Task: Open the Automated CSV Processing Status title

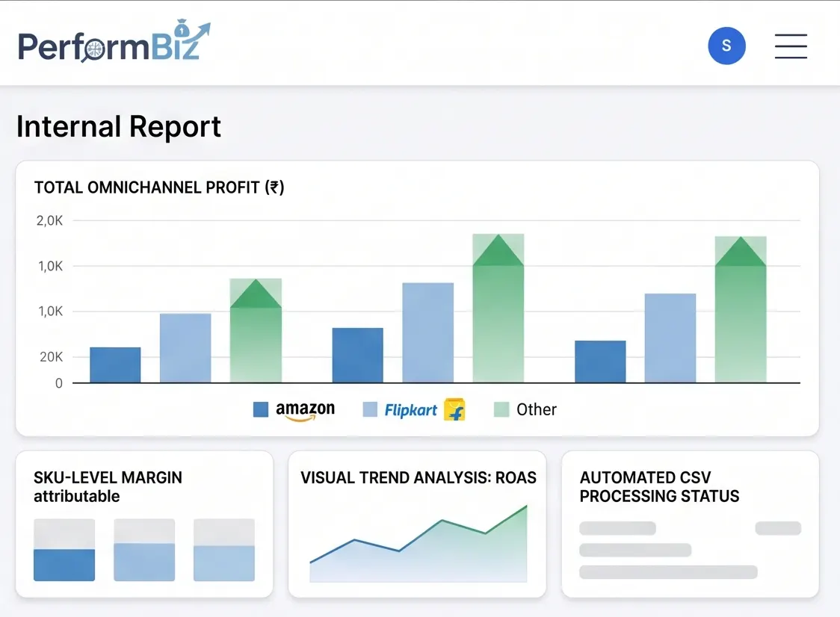Action: coord(659,487)
